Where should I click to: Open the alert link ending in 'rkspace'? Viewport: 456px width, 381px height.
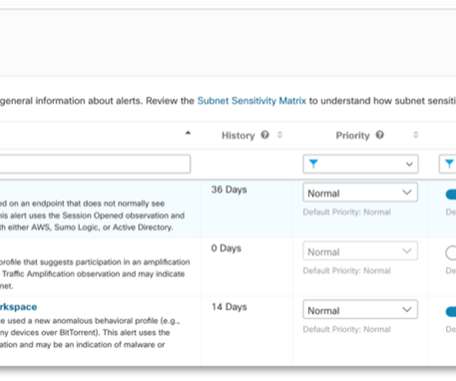coord(18,307)
